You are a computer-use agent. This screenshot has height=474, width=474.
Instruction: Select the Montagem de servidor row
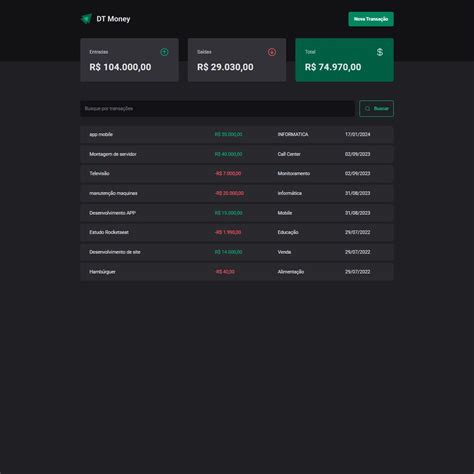pos(237,154)
